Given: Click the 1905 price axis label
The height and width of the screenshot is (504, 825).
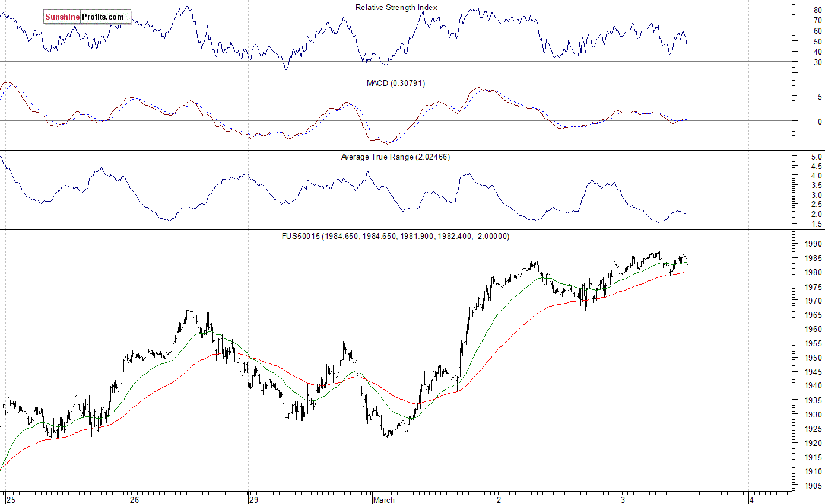Looking at the screenshot, I should click(x=813, y=486).
